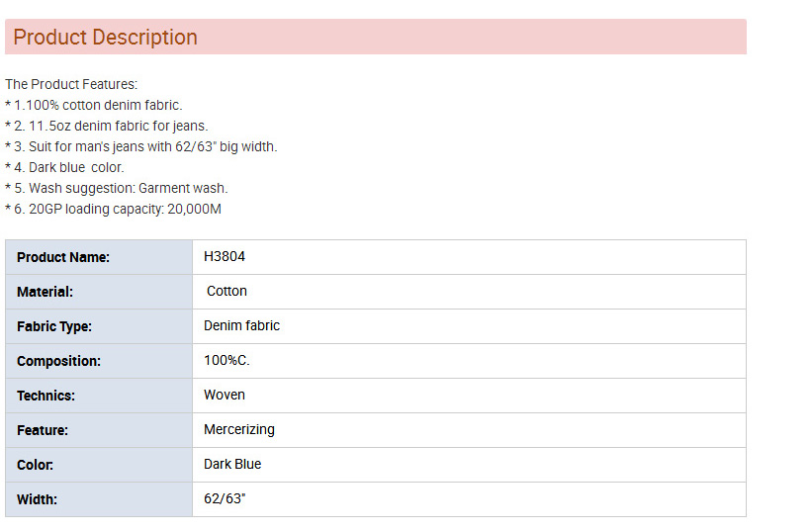
Task: Click the Mercerizing feature value cell
Action: 469,430
